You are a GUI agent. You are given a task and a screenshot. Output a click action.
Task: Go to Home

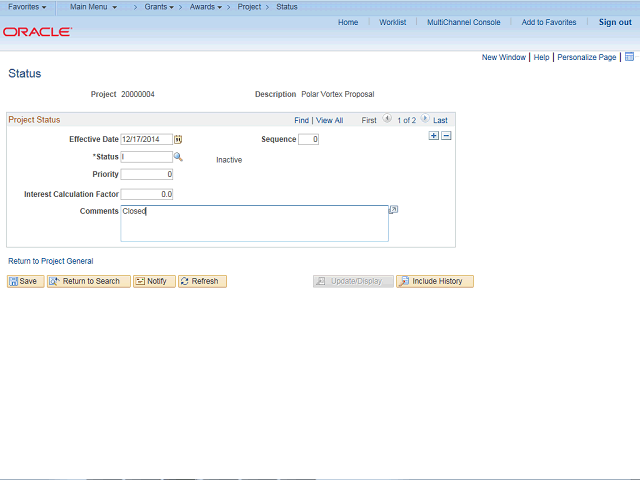pos(348,22)
